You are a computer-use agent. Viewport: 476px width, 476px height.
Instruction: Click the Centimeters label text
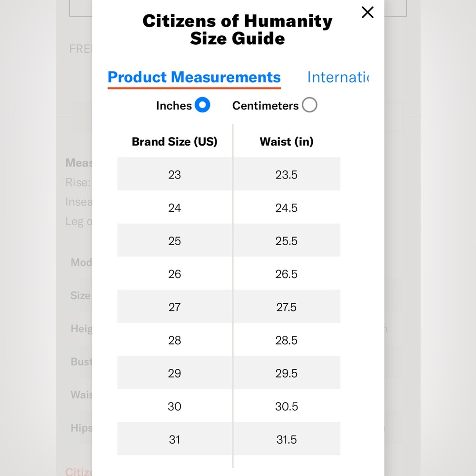[x=265, y=106]
